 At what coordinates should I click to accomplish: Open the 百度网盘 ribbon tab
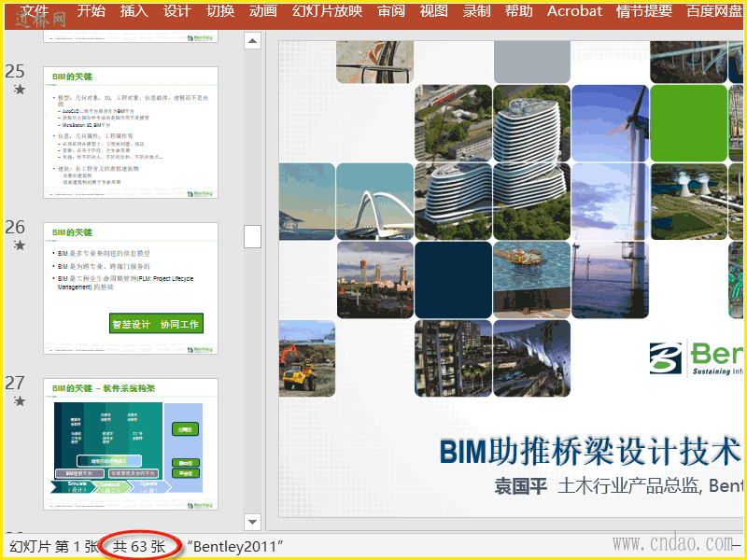713,10
